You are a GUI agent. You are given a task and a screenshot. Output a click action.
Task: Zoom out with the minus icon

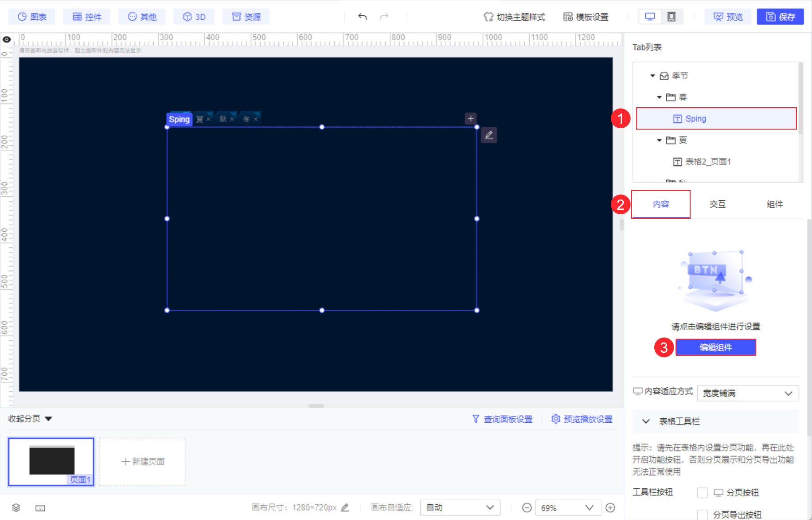coord(527,507)
